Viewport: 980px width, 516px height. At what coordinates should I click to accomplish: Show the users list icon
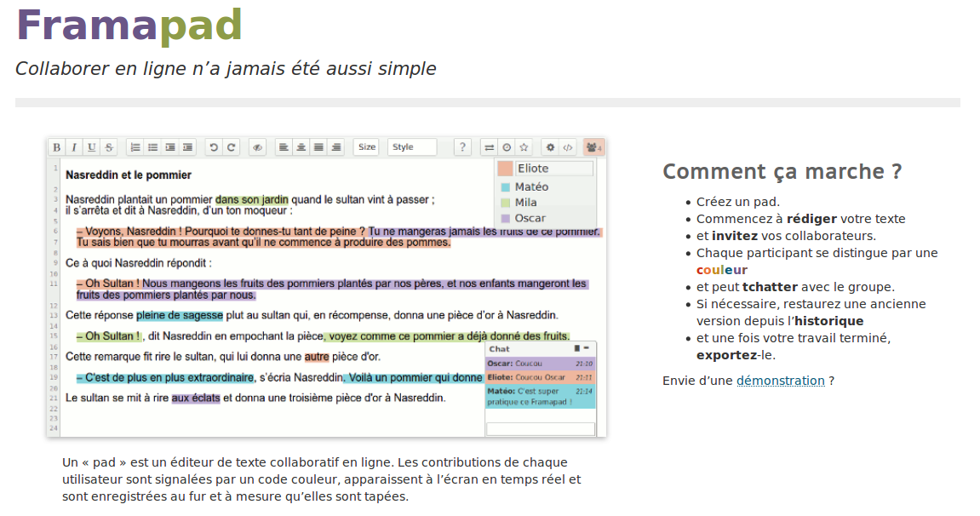593,147
